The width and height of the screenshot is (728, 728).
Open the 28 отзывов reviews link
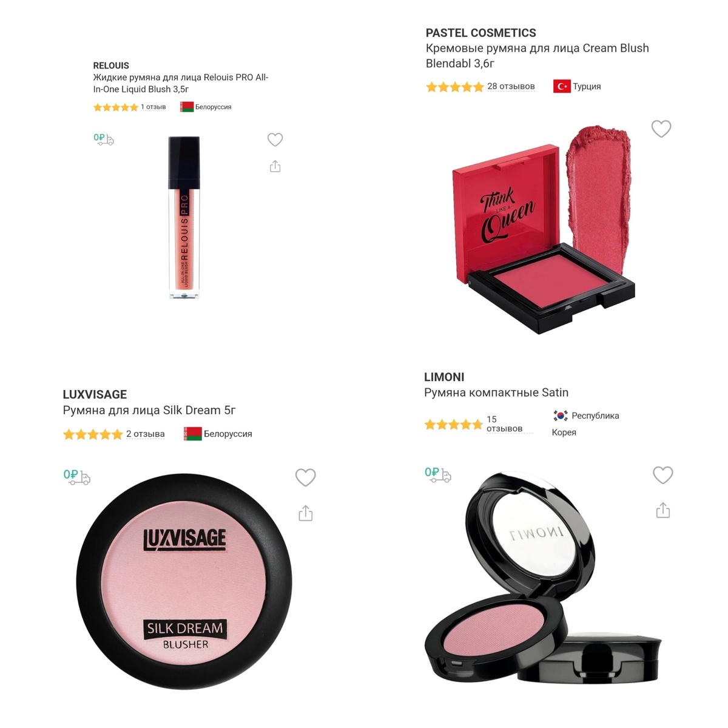pos(511,86)
